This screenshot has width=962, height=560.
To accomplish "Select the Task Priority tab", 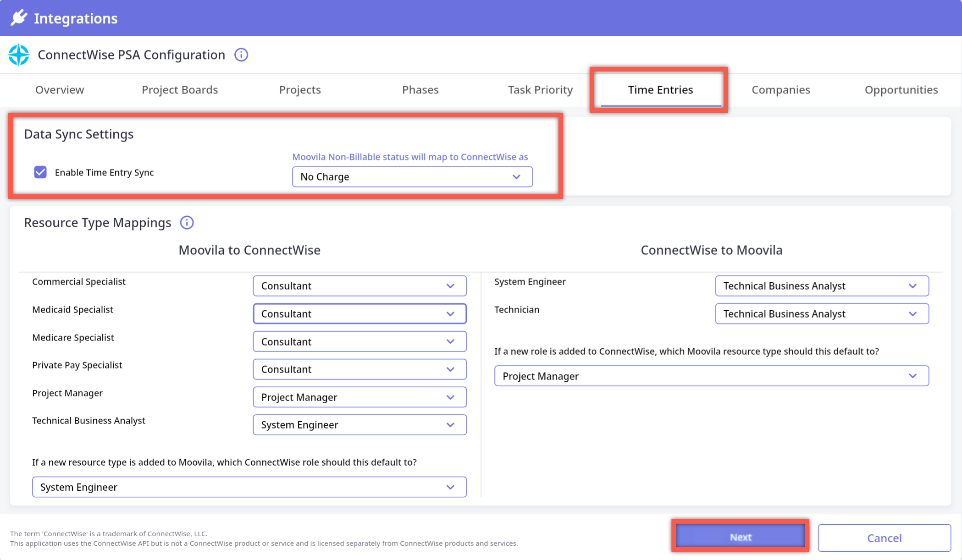I will [540, 90].
